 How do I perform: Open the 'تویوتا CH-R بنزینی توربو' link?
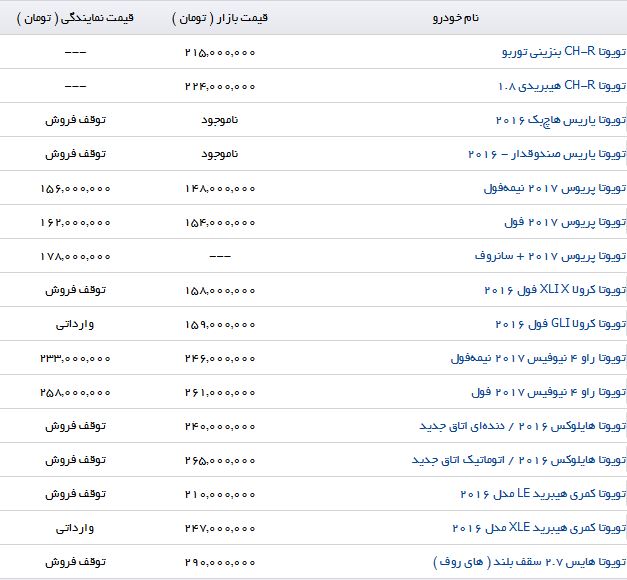coord(564,52)
